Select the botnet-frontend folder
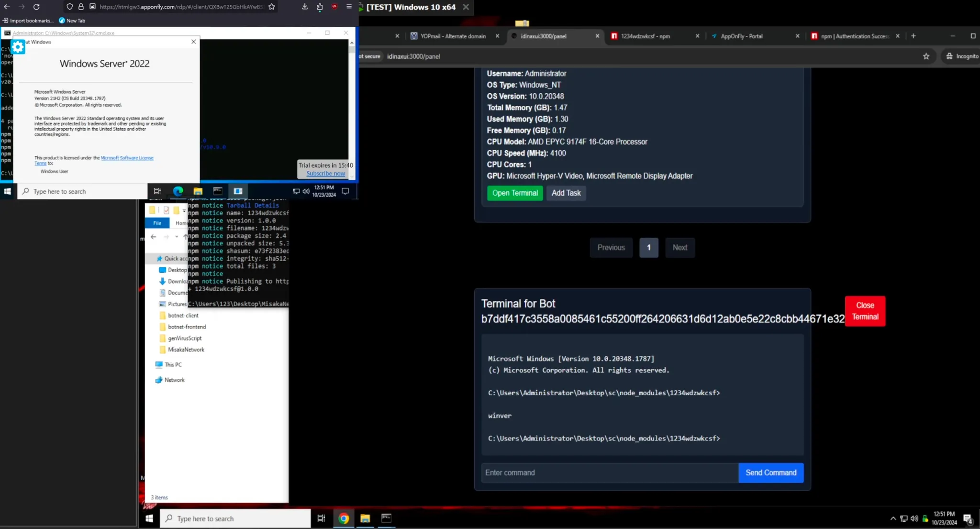The image size is (980, 529). (187, 327)
